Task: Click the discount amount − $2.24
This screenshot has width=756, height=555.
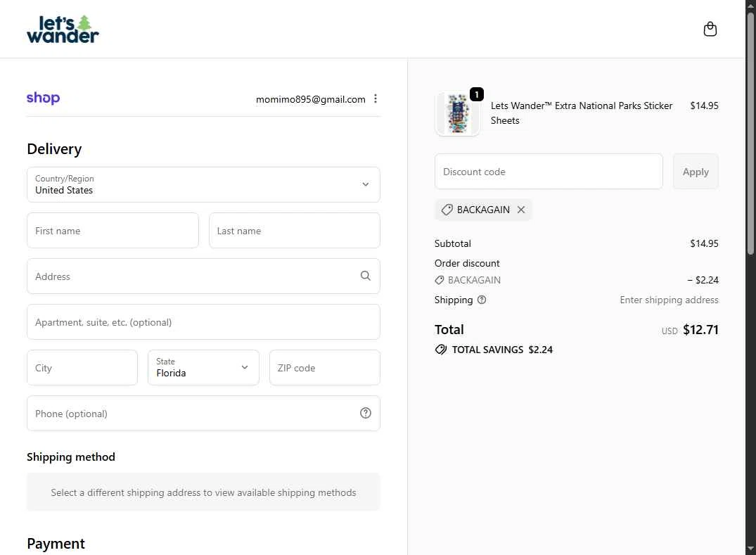Action: [703, 280]
